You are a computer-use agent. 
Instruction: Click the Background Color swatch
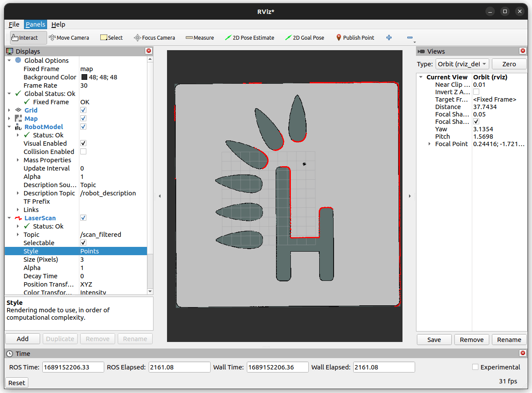click(84, 77)
